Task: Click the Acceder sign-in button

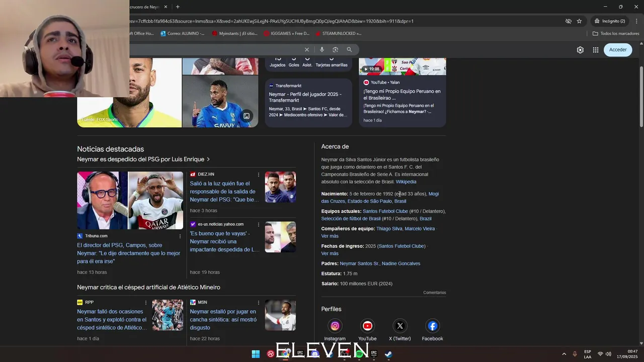Action: pyautogui.click(x=618, y=50)
